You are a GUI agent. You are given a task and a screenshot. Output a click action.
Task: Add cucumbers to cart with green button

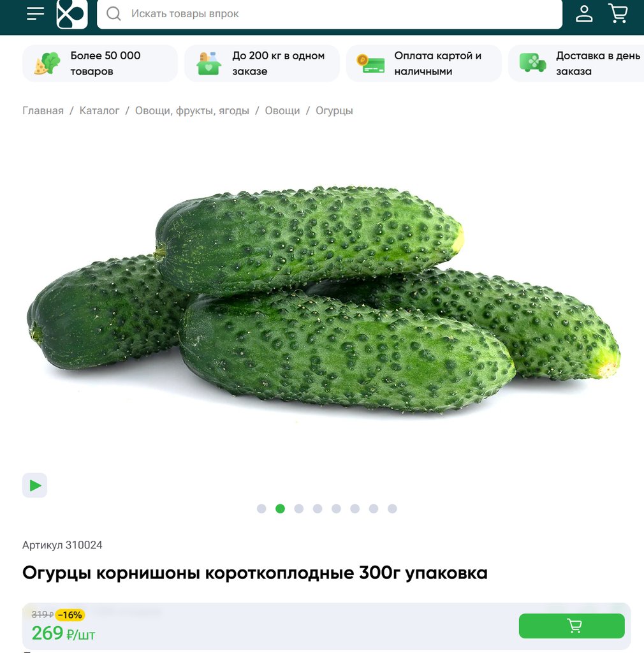(571, 626)
